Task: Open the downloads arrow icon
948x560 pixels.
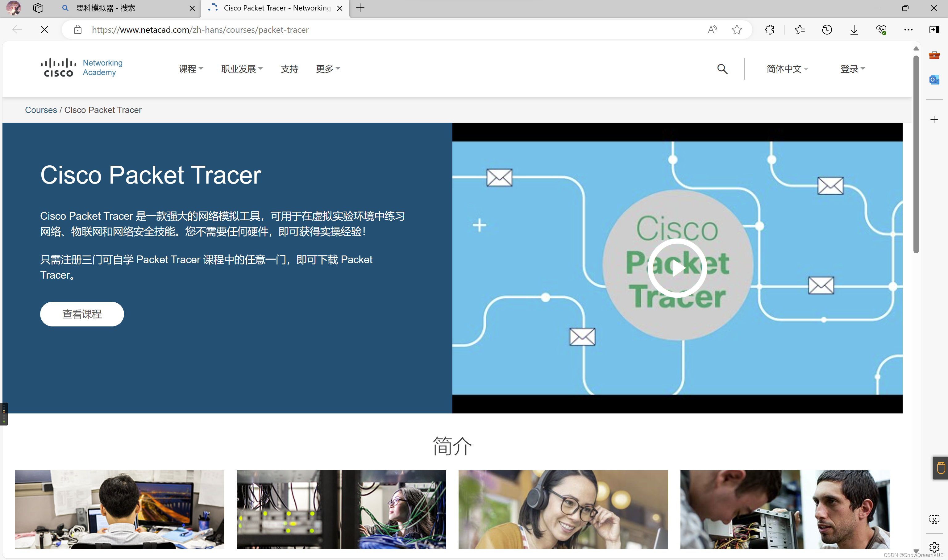Action: (x=854, y=29)
